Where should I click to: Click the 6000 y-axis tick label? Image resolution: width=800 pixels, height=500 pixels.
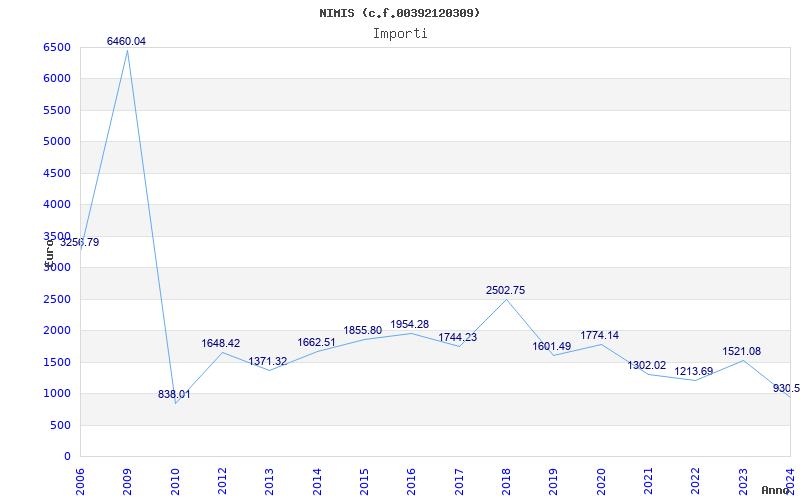[x=56, y=79]
